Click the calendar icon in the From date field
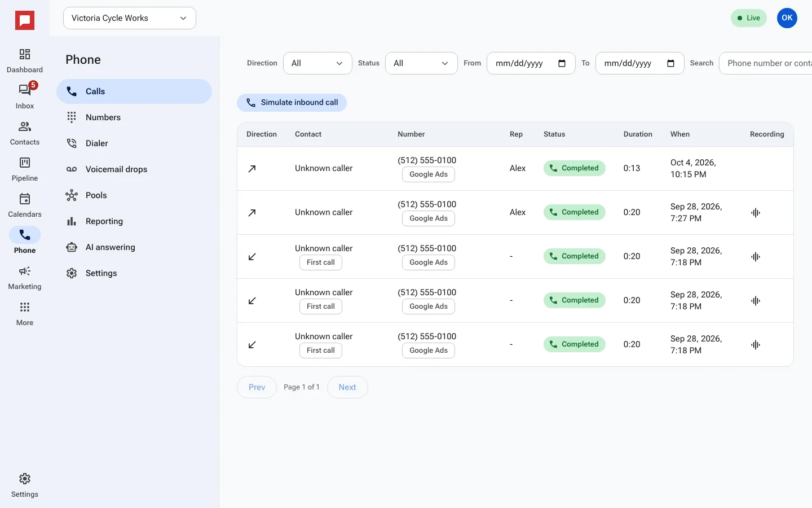812x508 pixels. point(562,63)
